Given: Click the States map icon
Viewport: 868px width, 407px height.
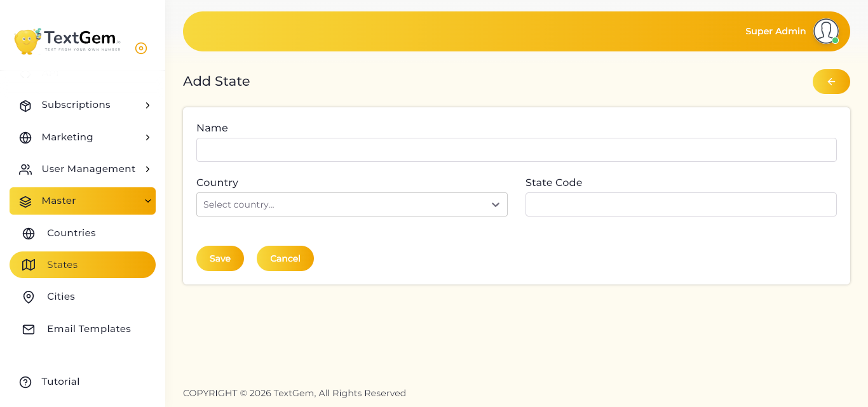Looking at the screenshot, I should [x=29, y=265].
